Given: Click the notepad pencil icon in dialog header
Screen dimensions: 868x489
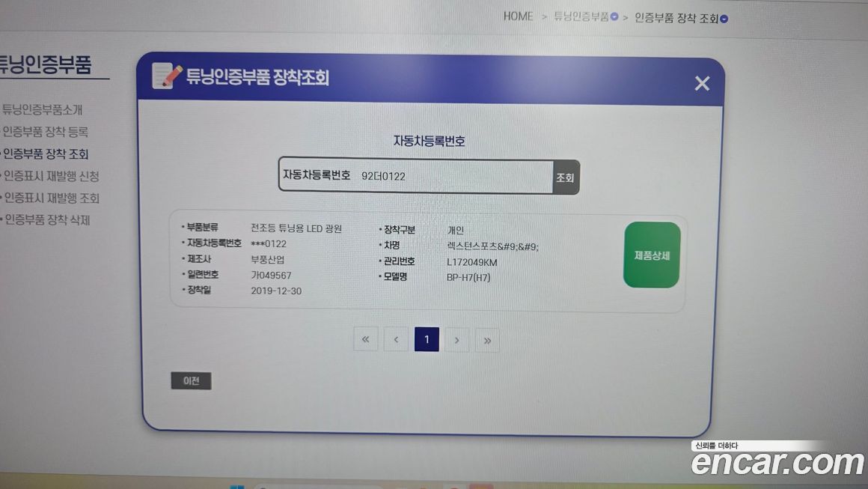Looking at the screenshot, I should click(x=167, y=76).
